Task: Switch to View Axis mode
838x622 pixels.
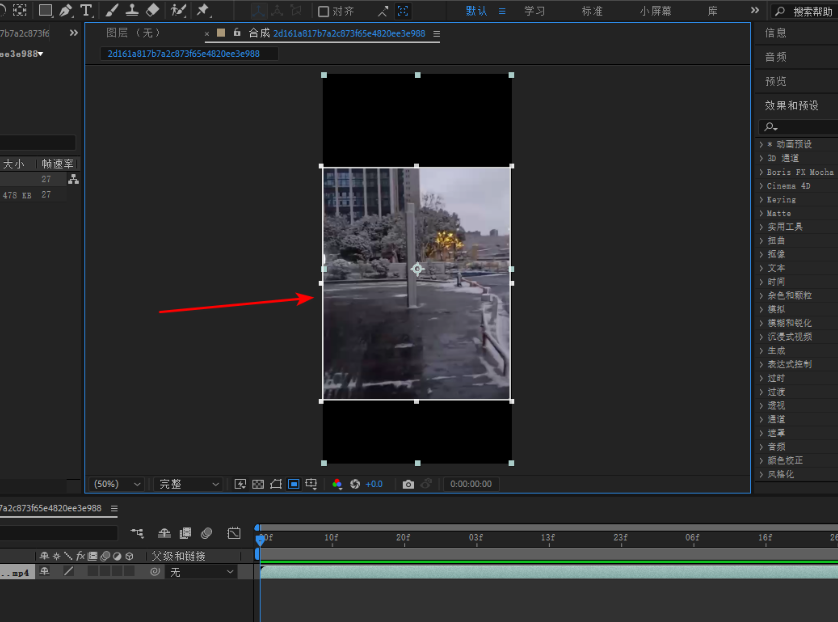Action: pos(296,11)
